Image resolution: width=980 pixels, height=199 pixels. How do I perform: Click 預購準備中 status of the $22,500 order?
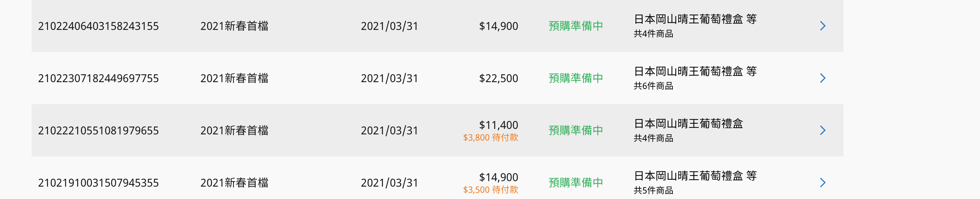pyautogui.click(x=576, y=78)
